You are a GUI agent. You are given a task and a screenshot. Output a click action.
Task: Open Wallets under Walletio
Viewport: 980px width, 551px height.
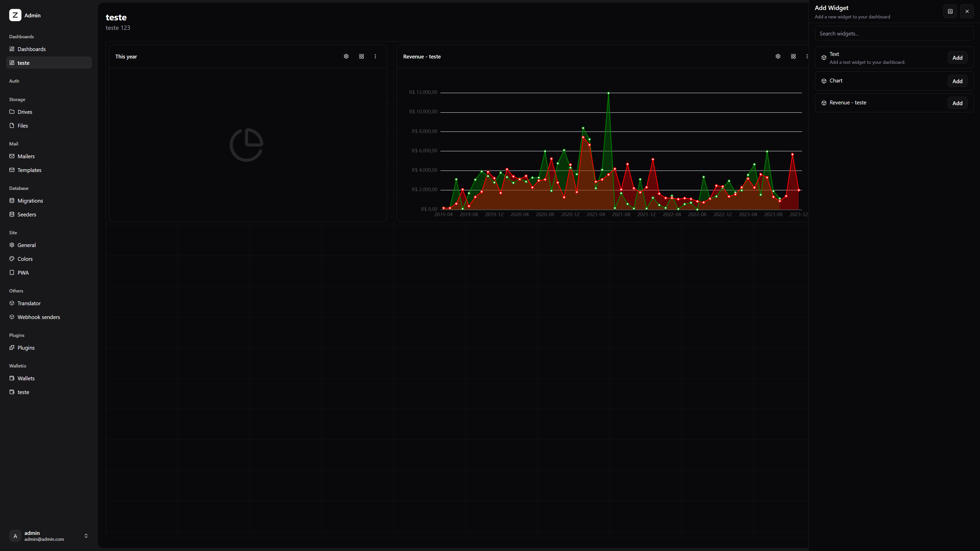49,378
